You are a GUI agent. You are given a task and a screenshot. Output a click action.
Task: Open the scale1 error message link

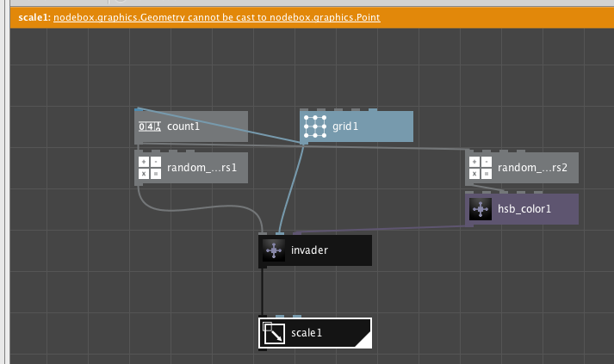point(216,17)
